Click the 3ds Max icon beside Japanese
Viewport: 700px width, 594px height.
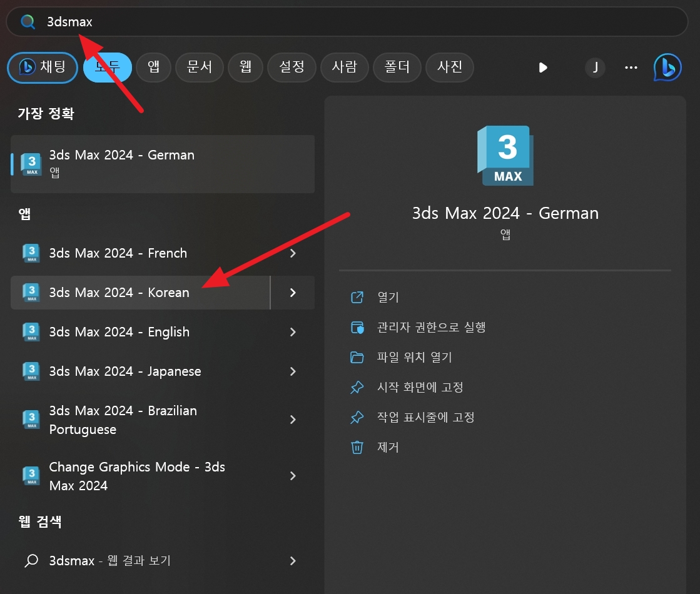tap(32, 371)
